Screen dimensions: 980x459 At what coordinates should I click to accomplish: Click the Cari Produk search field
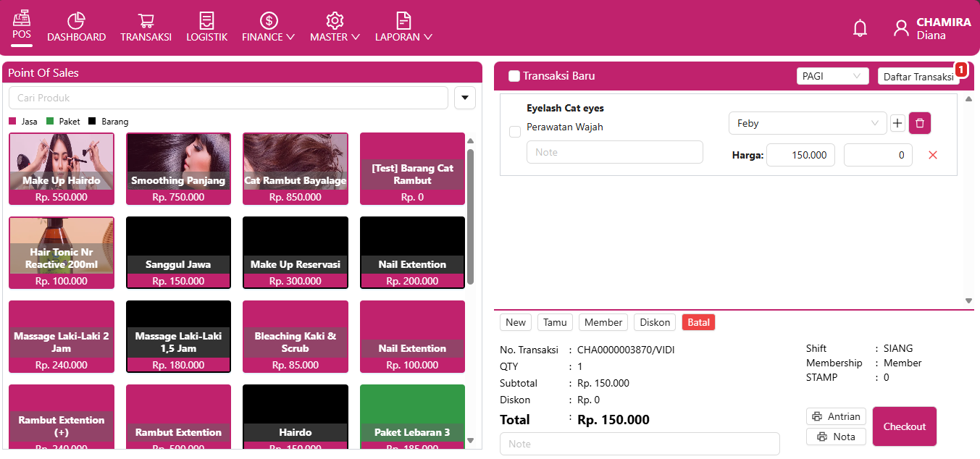(x=228, y=98)
